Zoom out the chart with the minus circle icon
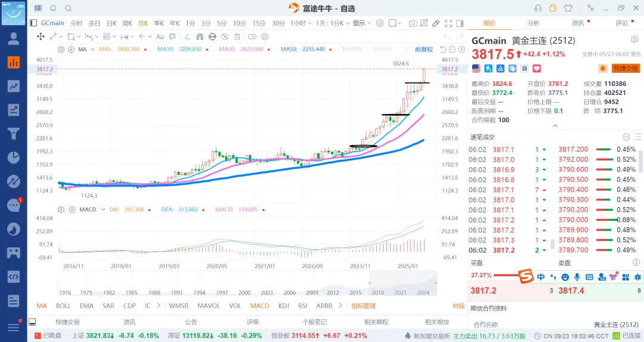This screenshot has height=342, width=644. pos(452,50)
